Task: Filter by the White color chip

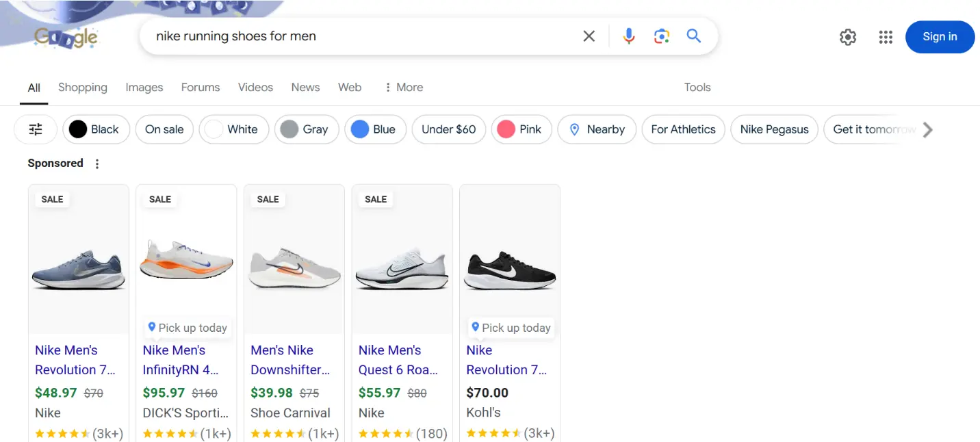Action: (x=233, y=129)
